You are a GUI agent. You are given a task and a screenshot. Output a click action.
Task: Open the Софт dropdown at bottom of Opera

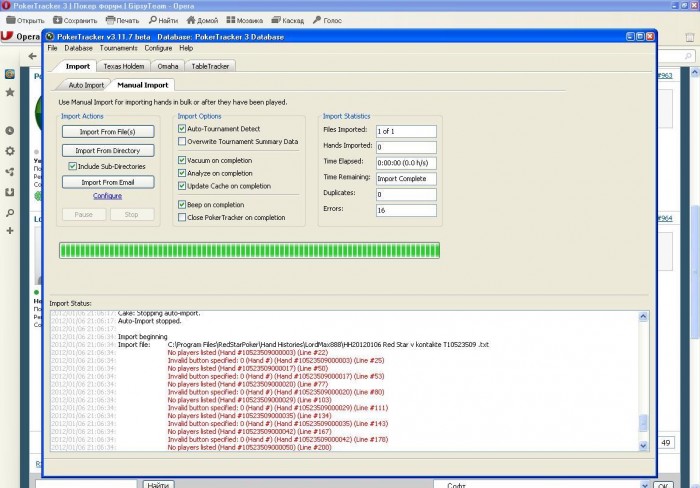[541, 485]
